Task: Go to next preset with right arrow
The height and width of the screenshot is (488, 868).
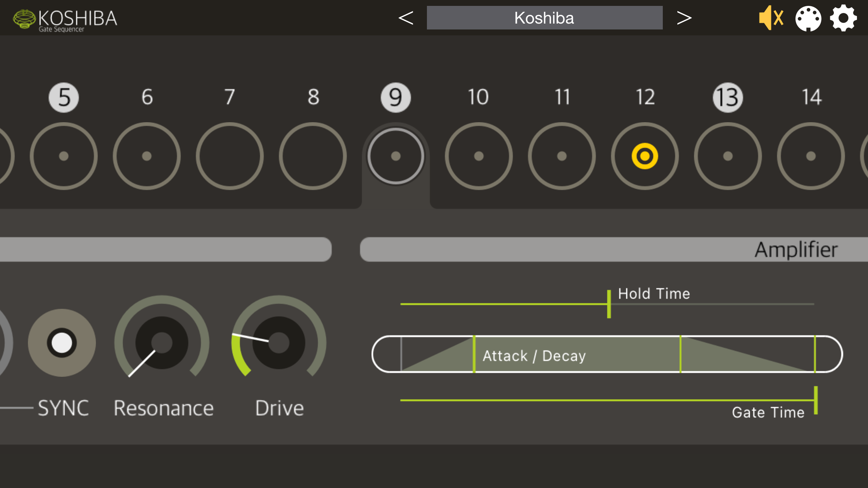Action: [684, 18]
